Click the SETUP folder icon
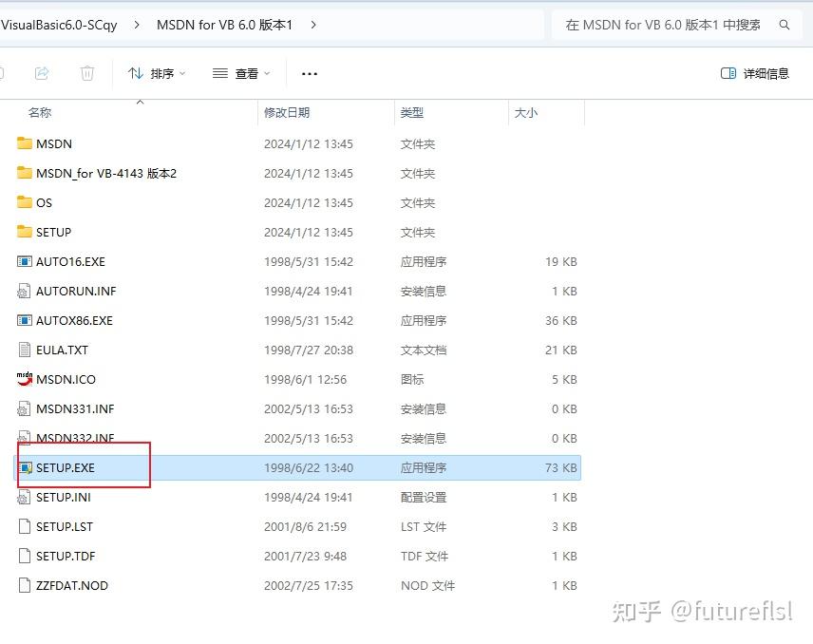Image resolution: width=813 pixels, height=644 pixels. (x=25, y=232)
